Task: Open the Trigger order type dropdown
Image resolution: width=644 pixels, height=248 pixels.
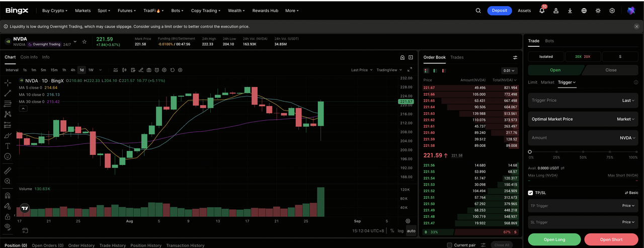Action: [x=567, y=82]
